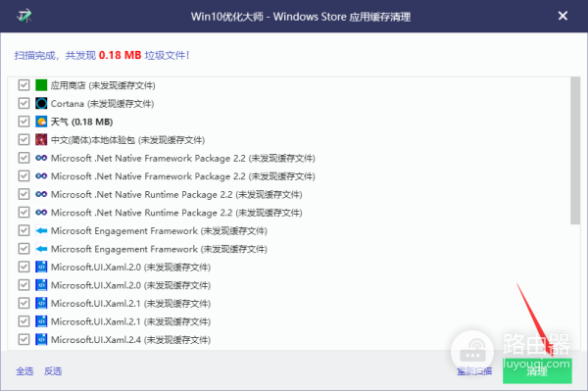588x391 pixels.
Task: Select the Cortana (未发现缓存文件) row text
Action: click(x=102, y=104)
